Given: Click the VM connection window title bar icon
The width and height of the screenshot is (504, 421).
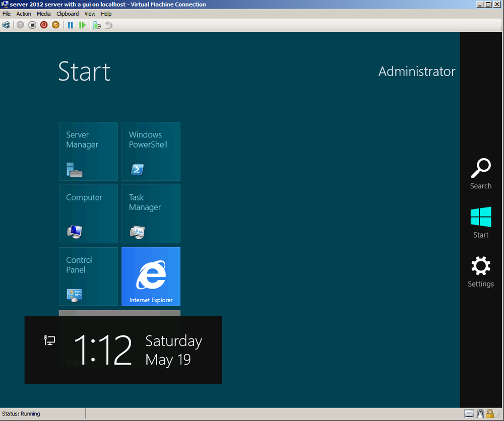Looking at the screenshot, I should [x=5, y=4].
